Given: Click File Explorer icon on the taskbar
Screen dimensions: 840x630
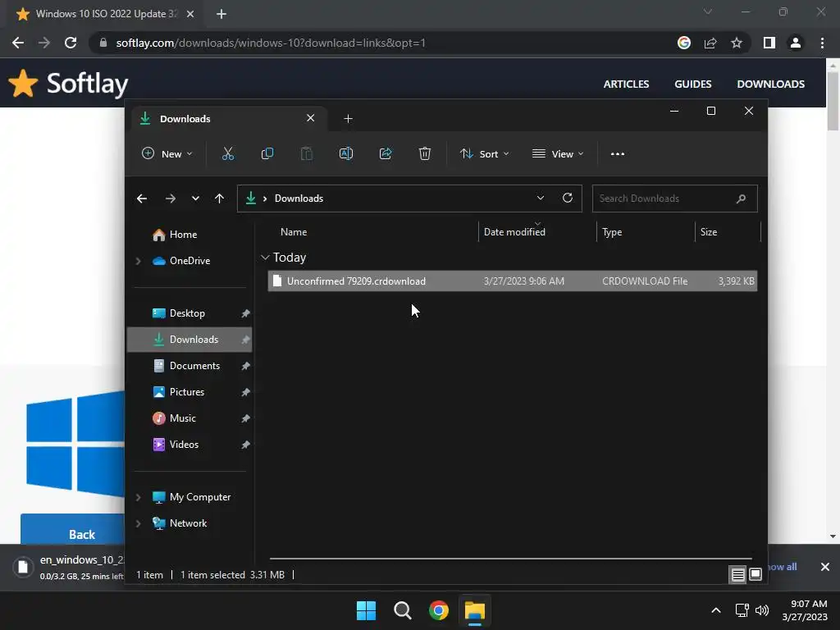Looking at the screenshot, I should pos(475,610).
